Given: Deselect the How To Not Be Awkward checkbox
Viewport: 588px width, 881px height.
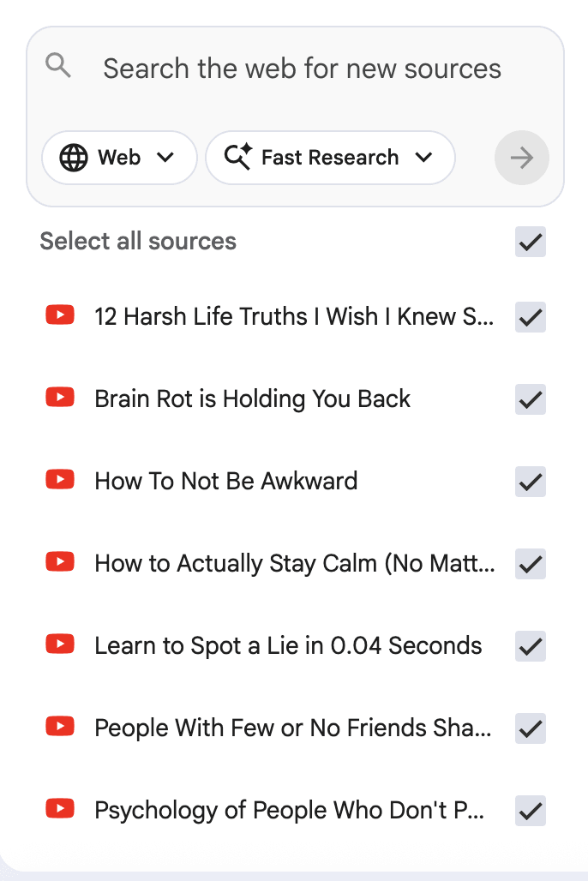Looking at the screenshot, I should (531, 482).
